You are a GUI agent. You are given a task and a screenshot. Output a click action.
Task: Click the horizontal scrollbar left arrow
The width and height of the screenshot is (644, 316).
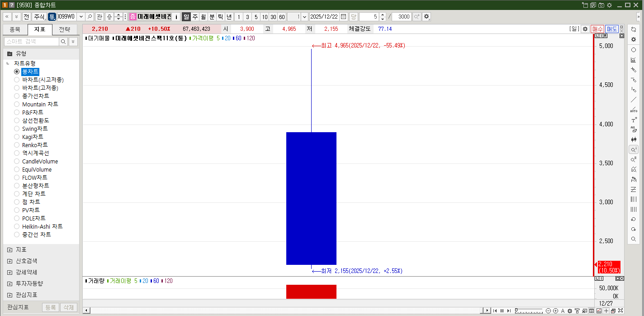click(x=87, y=311)
